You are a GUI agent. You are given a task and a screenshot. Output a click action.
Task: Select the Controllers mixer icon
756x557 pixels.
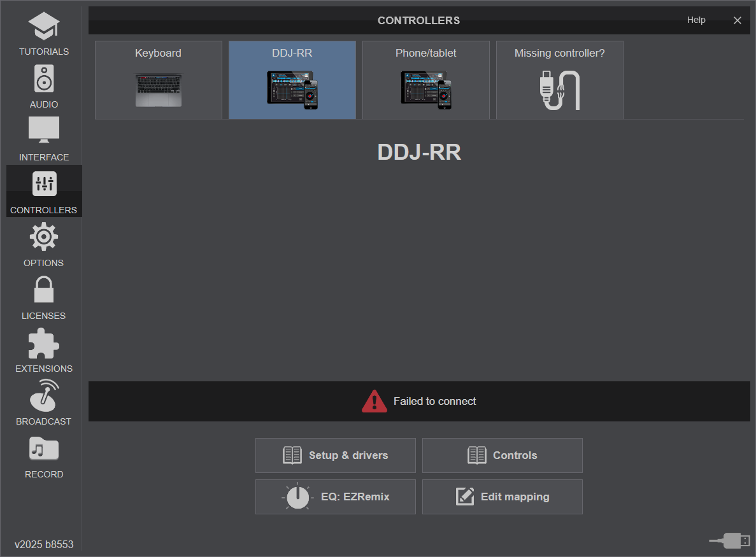pyautogui.click(x=44, y=184)
